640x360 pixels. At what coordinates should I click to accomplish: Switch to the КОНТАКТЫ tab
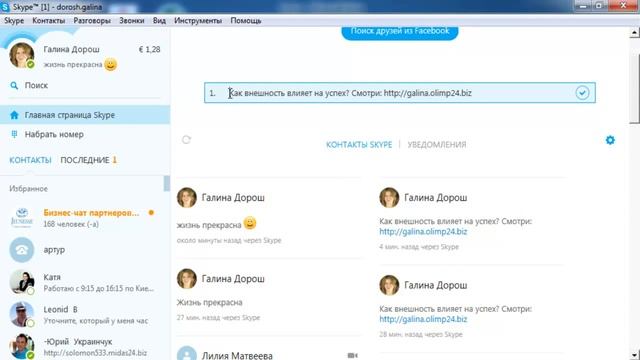click(30, 160)
